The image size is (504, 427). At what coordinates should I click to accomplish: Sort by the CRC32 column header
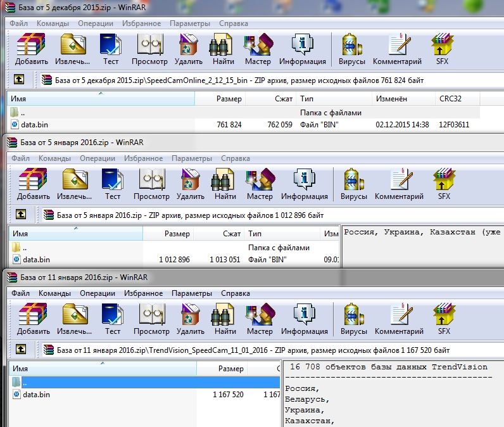[x=451, y=99]
